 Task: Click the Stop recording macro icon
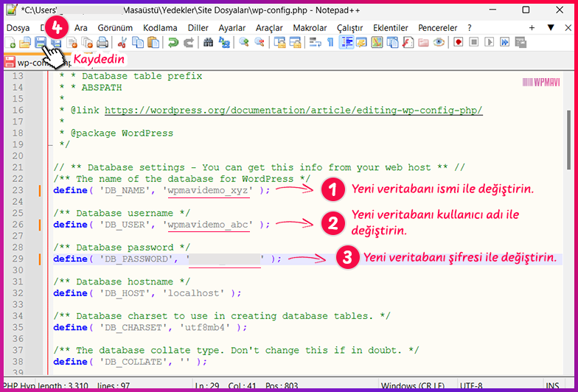coord(473,43)
